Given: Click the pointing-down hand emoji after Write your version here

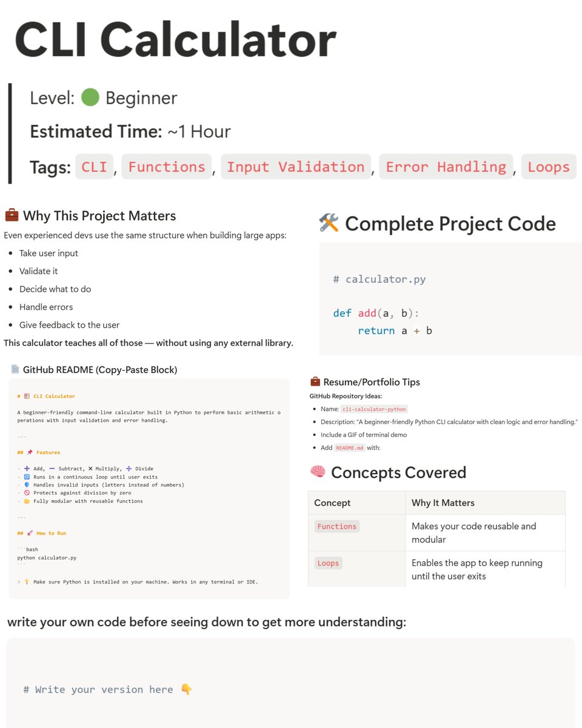Looking at the screenshot, I should click(x=186, y=689).
